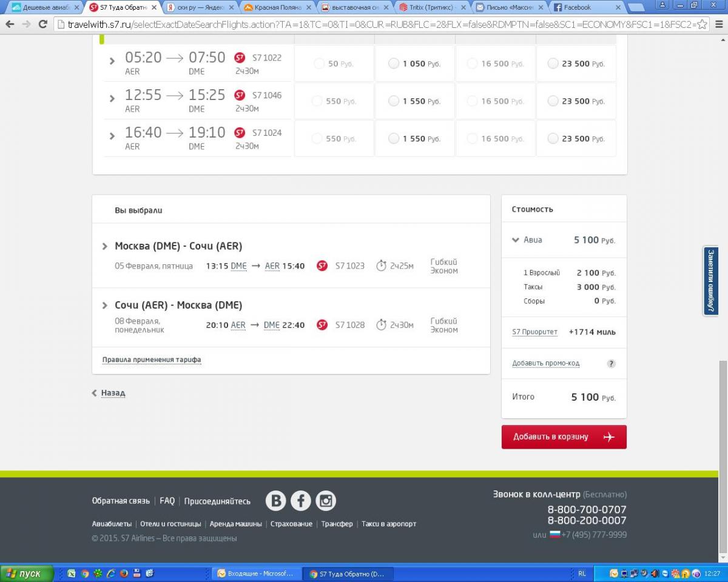Click the promo-code help question mark icon
This screenshot has height=582, width=728.
pos(611,364)
